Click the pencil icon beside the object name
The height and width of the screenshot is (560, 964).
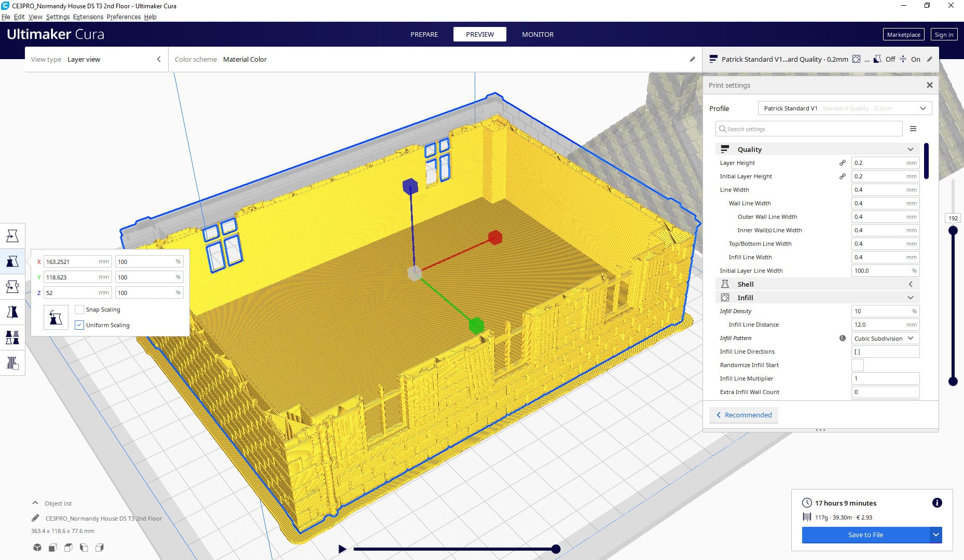(x=35, y=518)
